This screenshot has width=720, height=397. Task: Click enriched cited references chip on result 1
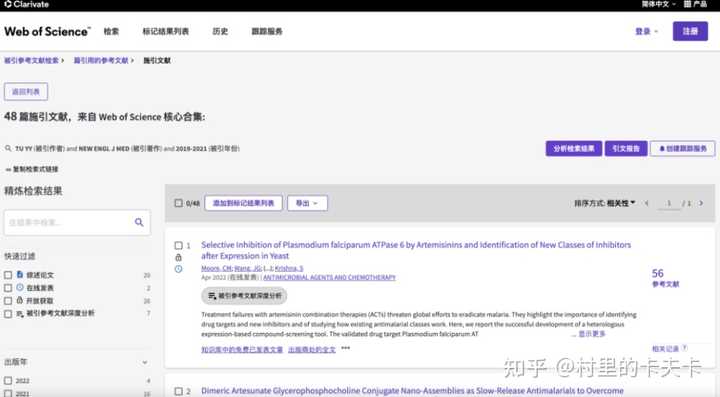[x=244, y=296]
